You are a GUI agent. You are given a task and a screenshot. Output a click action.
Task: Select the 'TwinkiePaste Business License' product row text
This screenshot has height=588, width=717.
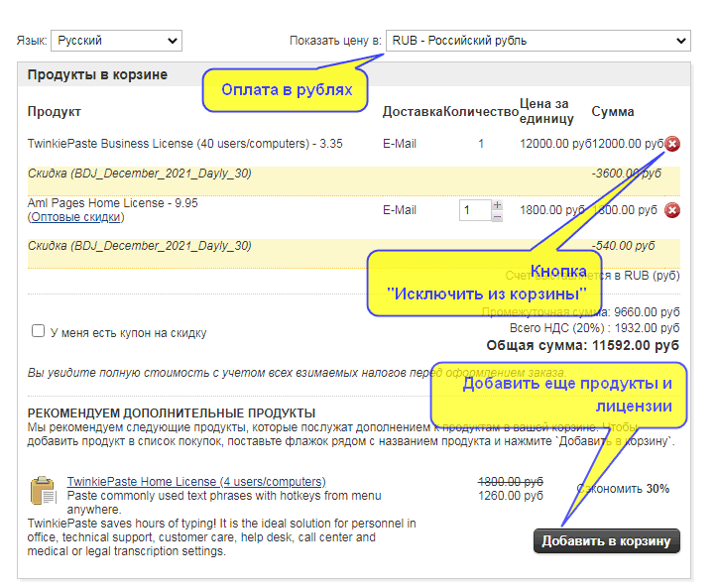pyautogui.click(x=184, y=144)
